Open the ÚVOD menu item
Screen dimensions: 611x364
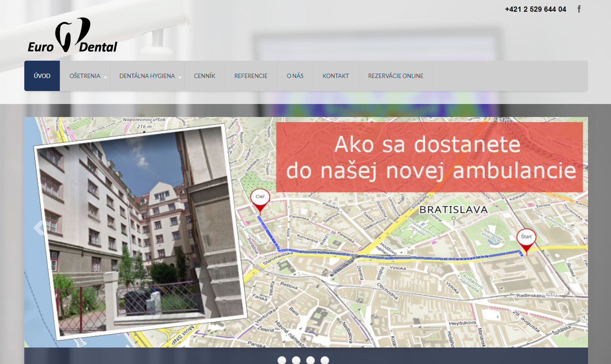tap(42, 76)
